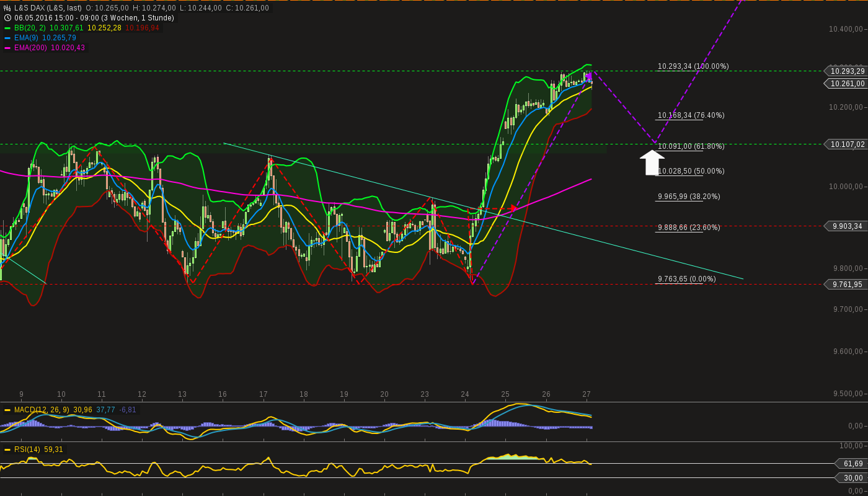Open the L&S DAX (L&S, last) title label
The image size is (868, 496).
point(48,8)
